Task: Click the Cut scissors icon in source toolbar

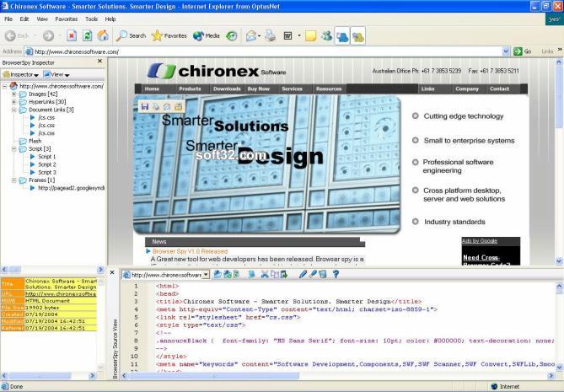Action: tap(265, 275)
